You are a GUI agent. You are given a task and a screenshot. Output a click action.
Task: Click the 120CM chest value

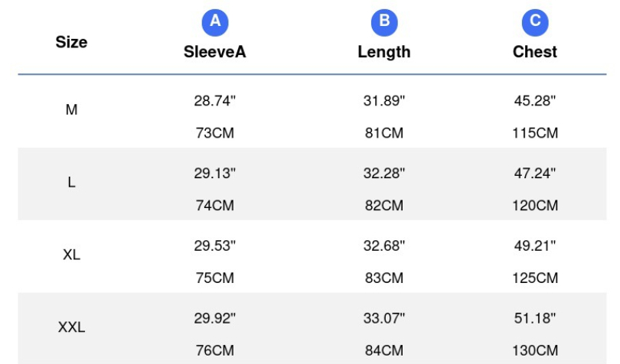click(535, 206)
